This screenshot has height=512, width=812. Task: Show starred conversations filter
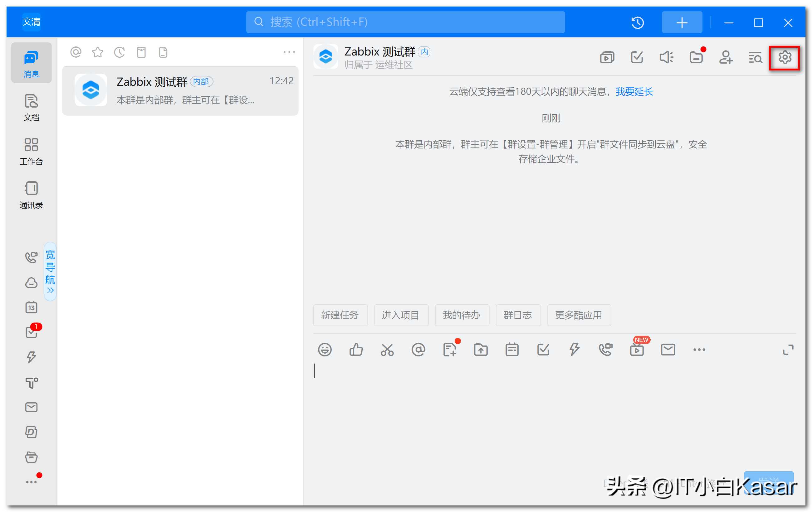[98, 52]
